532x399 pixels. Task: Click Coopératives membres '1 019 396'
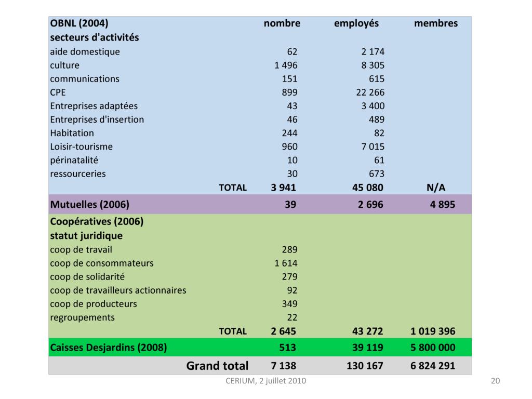point(433,331)
